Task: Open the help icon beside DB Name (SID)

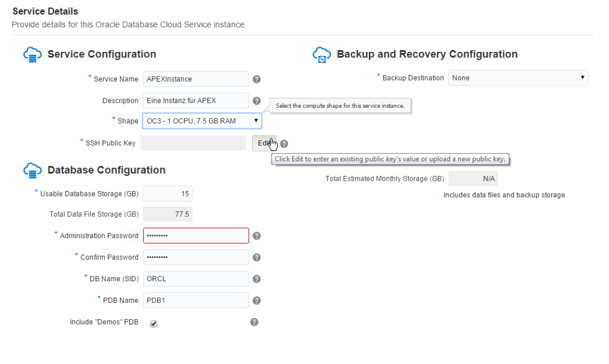Action: pos(256,278)
